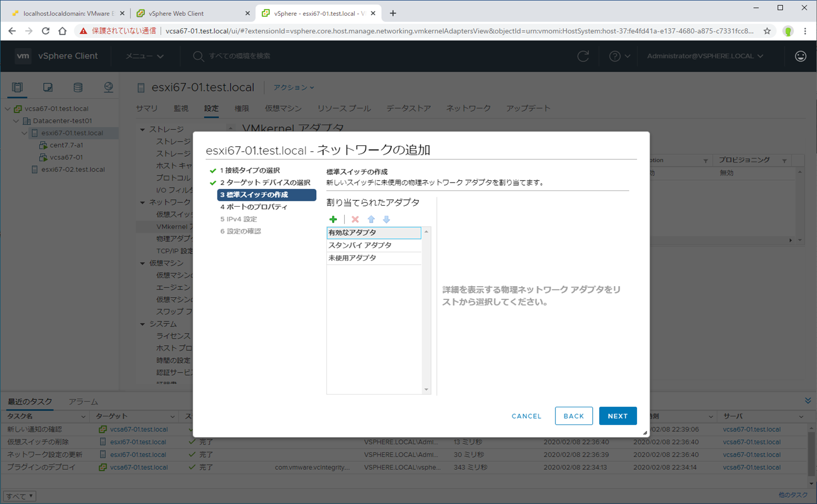Switch to the アップデート tab
The image size is (817, 504).
coord(528,108)
